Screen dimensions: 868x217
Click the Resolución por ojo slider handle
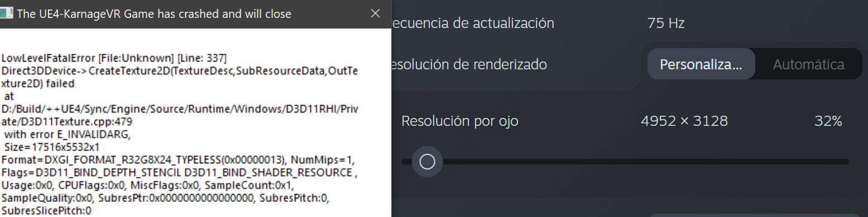(x=427, y=162)
